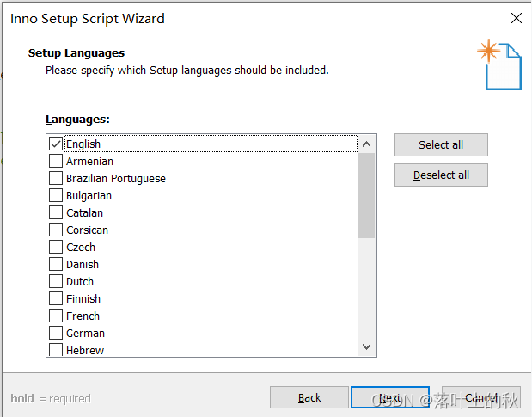Enable Corsican language checkbox
The height and width of the screenshot is (417, 532).
pos(56,230)
